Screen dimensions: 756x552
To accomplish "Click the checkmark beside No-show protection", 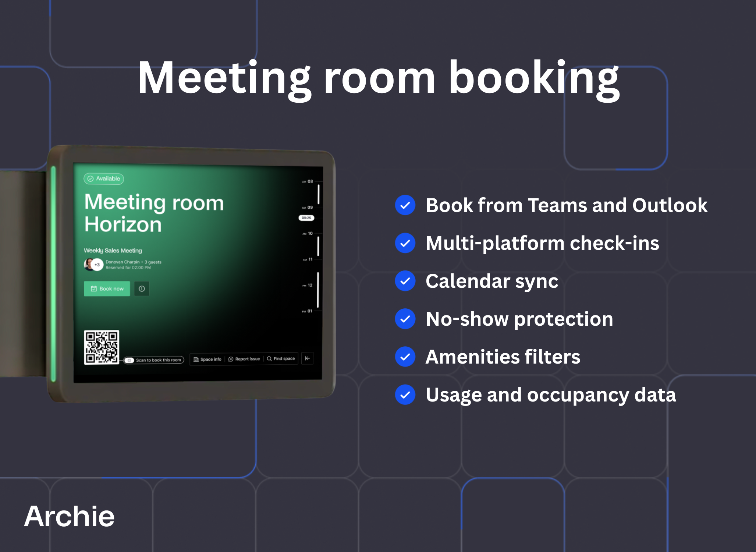I will [x=405, y=319].
